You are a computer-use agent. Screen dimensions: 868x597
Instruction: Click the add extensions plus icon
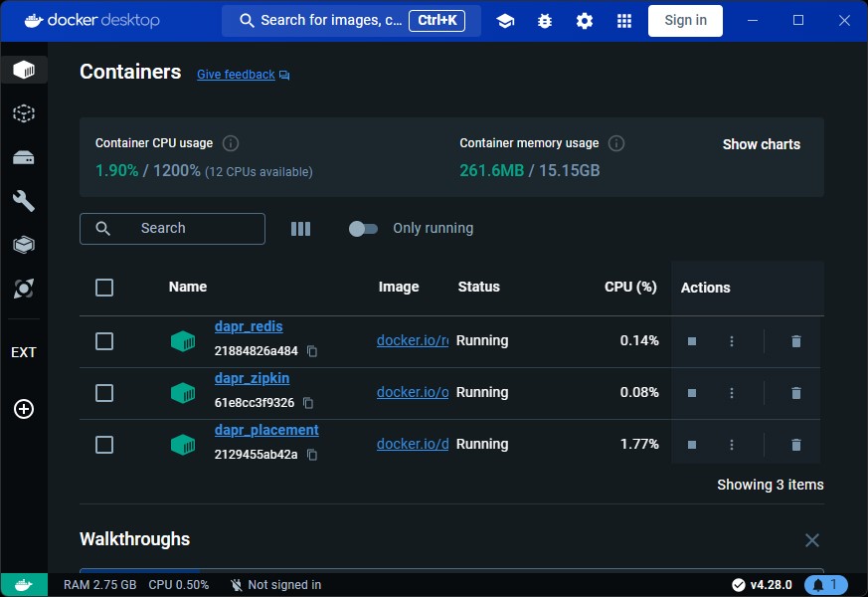[x=24, y=409]
